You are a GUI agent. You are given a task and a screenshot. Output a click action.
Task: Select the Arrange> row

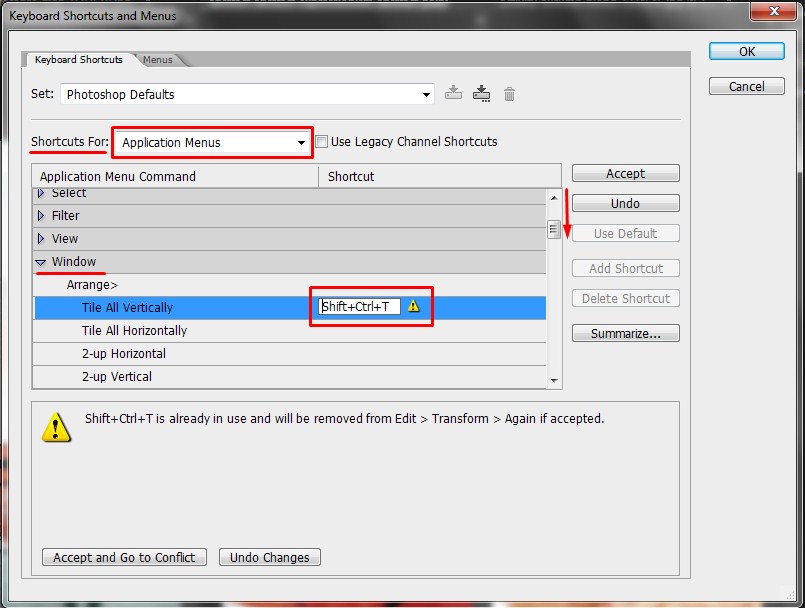point(290,284)
